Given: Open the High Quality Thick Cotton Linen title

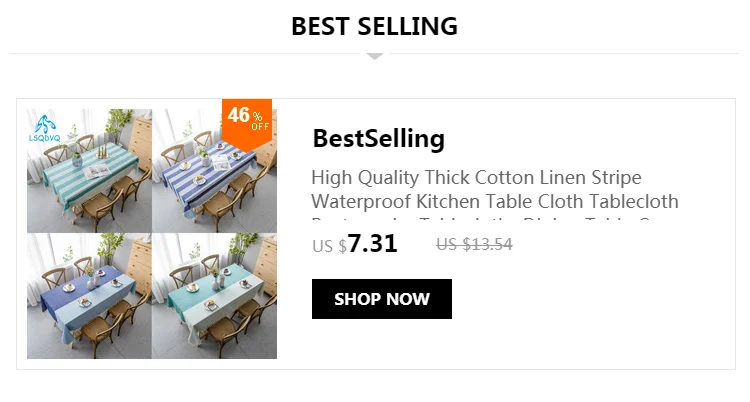Looking at the screenshot, I should pos(476,178).
